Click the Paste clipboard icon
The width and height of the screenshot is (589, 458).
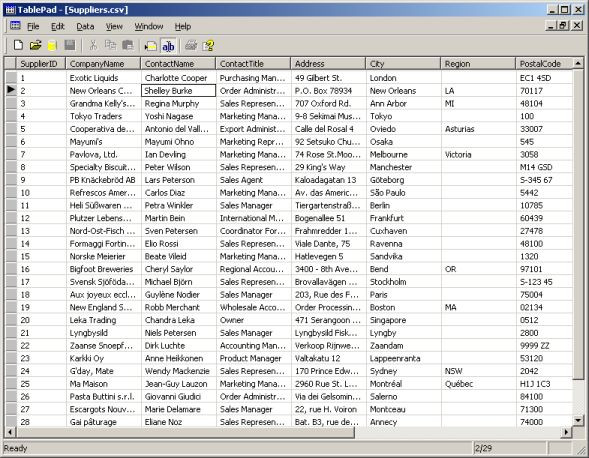(128, 45)
